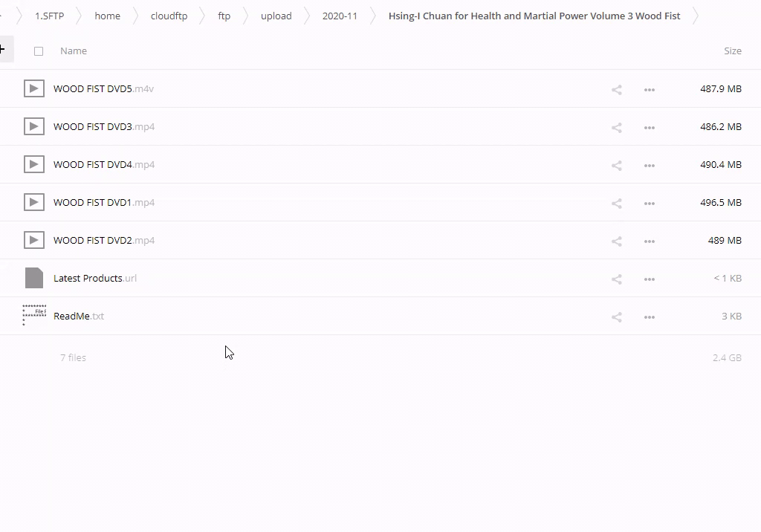This screenshot has height=532, width=761.
Task: Sort files by the Name column header
Action: click(74, 51)
